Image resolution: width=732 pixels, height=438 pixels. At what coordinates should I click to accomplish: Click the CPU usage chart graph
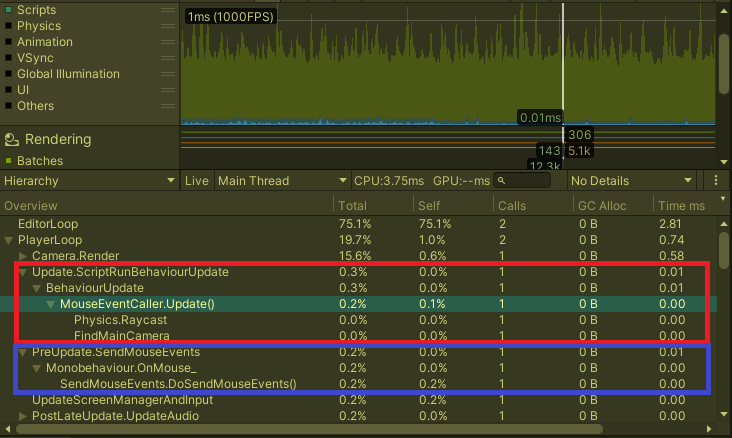[x=448, y=64]
